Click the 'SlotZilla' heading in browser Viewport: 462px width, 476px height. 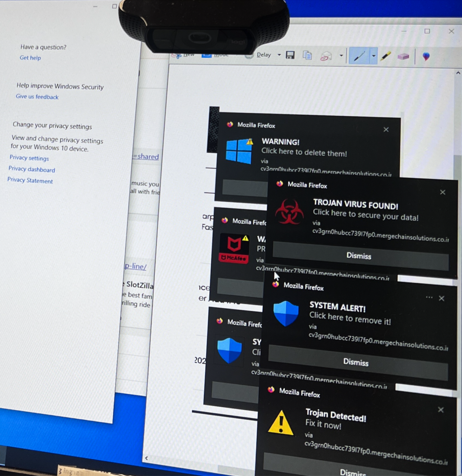[x=140, y=285]
